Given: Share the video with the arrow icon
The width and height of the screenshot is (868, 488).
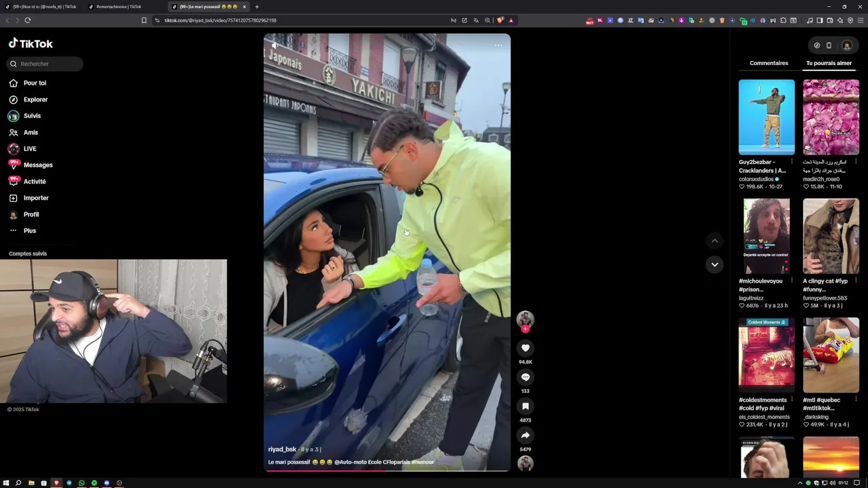Looking at the screenshot, I should (x=525, y=435).
